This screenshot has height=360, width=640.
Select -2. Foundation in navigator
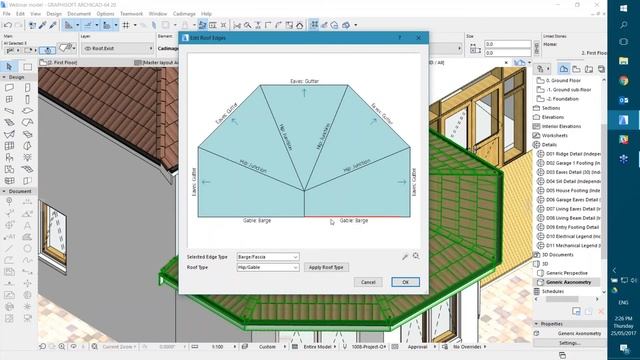point(562,99)
